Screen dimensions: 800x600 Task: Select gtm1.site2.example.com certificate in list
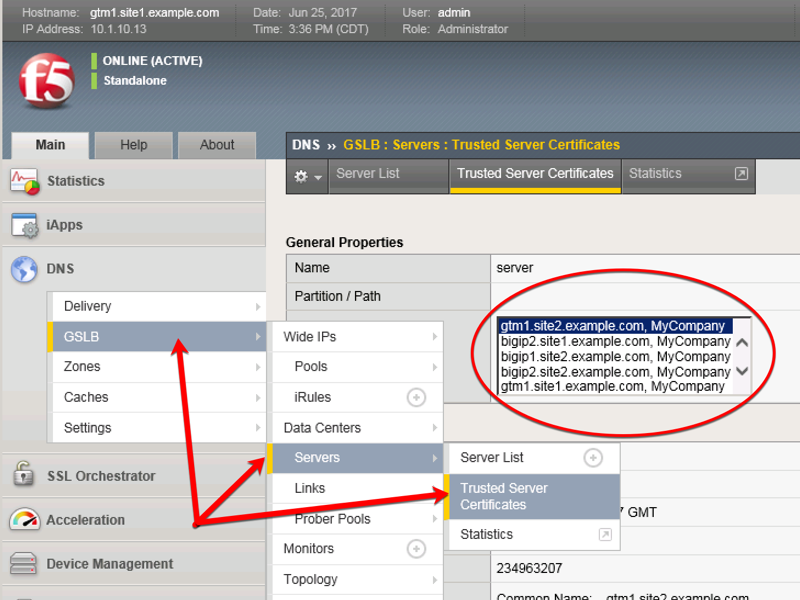coord(615,326)
